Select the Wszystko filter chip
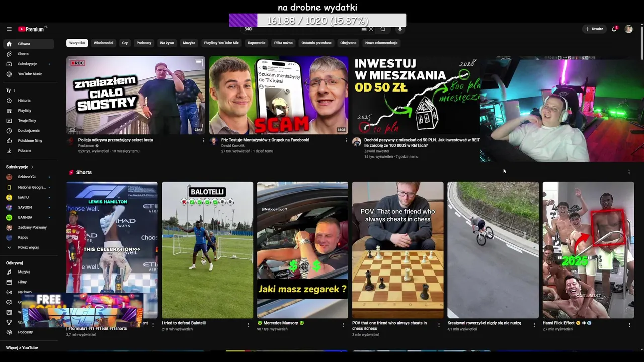The image size is (644, 362). tap(77, 43)
